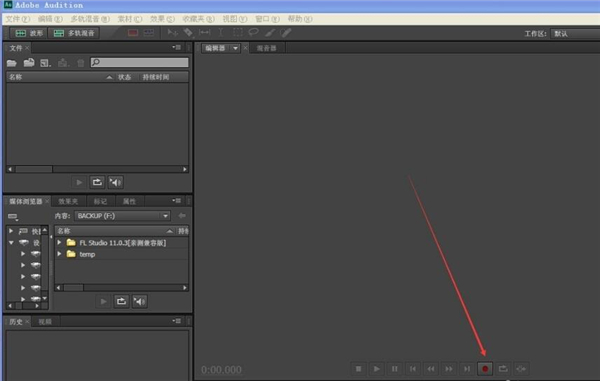Toggle the spectral pitch display icon

(x=149, y=33)
